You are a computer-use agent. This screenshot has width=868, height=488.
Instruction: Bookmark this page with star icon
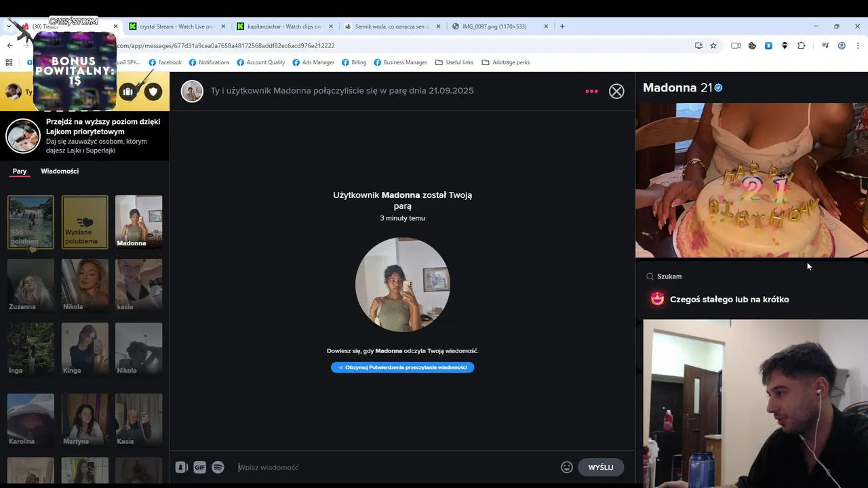pyautogui.click(x=713, y=45)
